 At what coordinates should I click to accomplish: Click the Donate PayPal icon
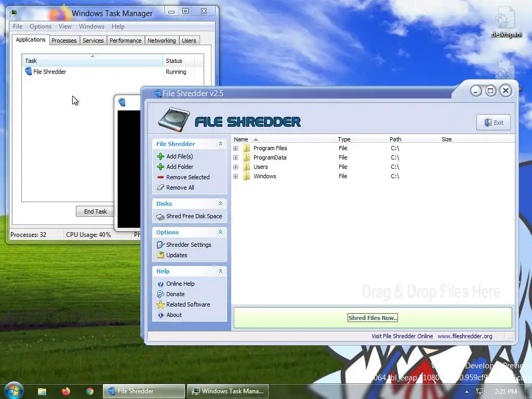tap(161, 294)
